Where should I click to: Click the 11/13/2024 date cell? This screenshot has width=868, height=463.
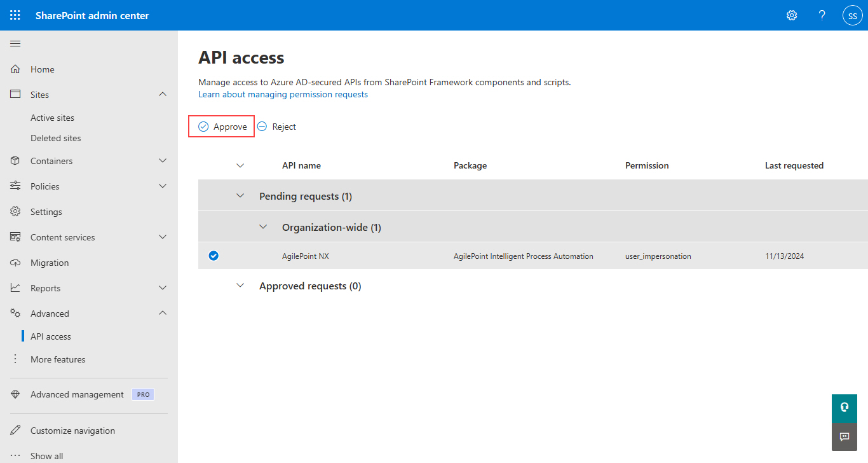coord(785,256)
